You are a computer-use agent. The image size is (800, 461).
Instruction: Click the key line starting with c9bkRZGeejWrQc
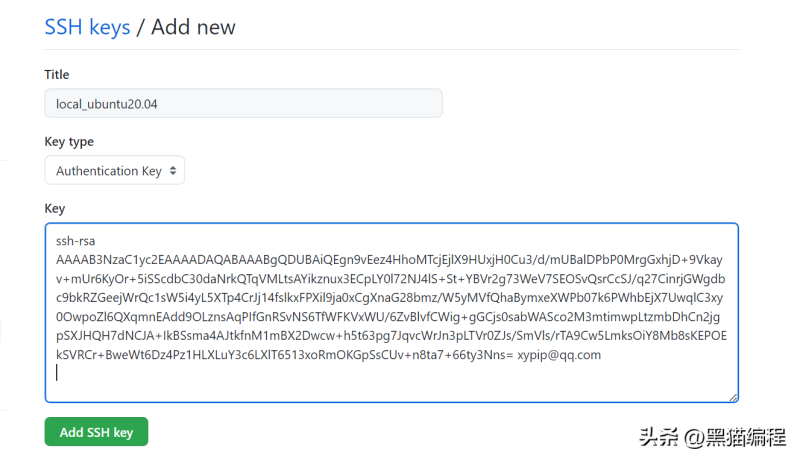[389, 298]
